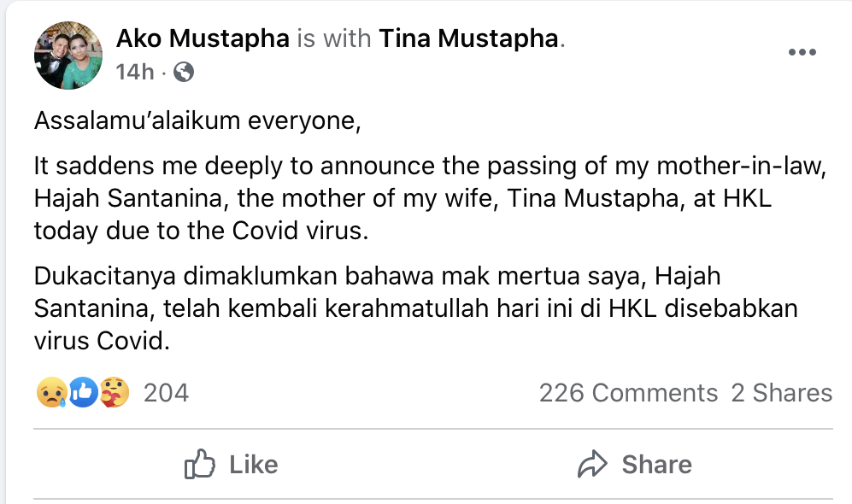Click the blue thumbs-up reaction icon

pos(81,393)
